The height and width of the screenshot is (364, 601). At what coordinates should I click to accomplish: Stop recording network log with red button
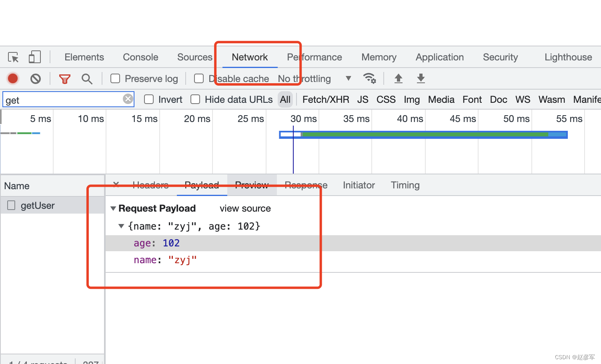click(x=13, y=78)
